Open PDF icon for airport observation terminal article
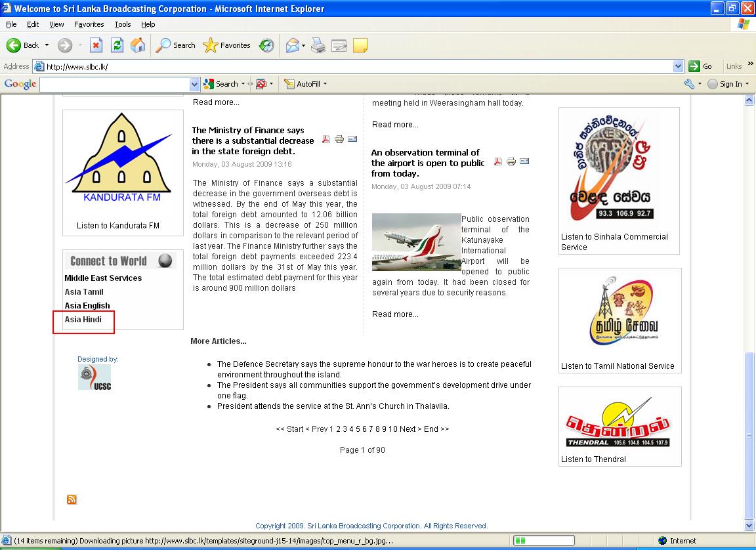756x550 pixels. pyautogui.click(x=498, y=161)
